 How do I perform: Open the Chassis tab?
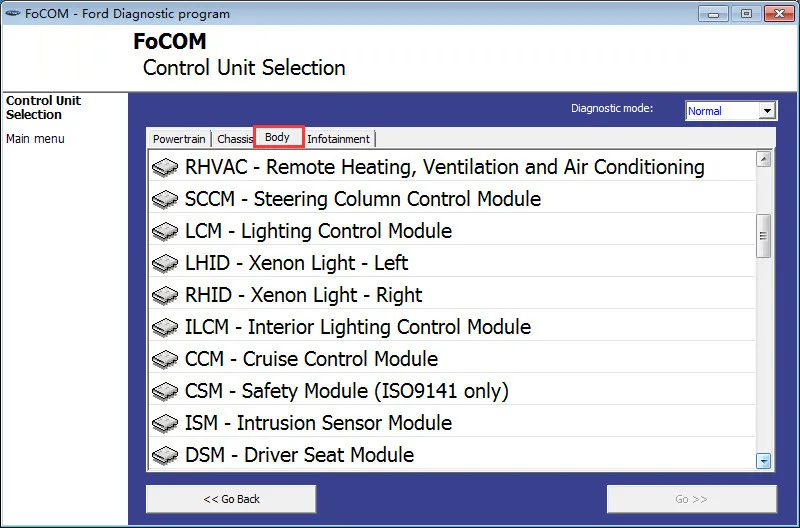point(234,139)
